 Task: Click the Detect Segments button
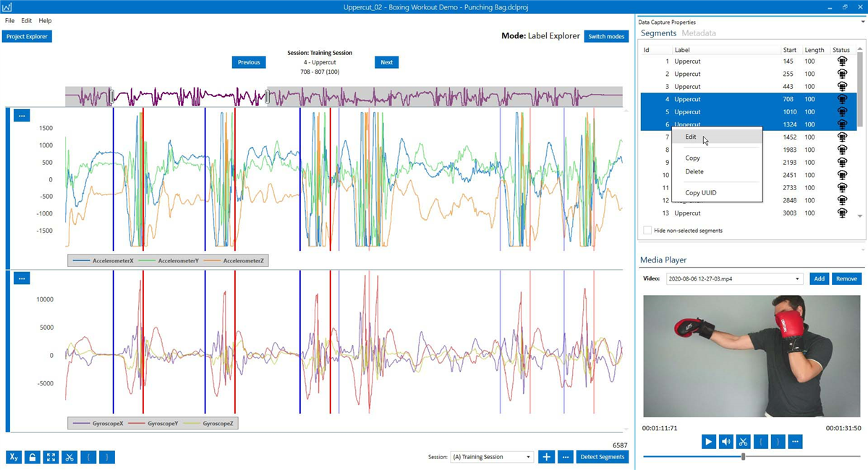coord(603,457)
